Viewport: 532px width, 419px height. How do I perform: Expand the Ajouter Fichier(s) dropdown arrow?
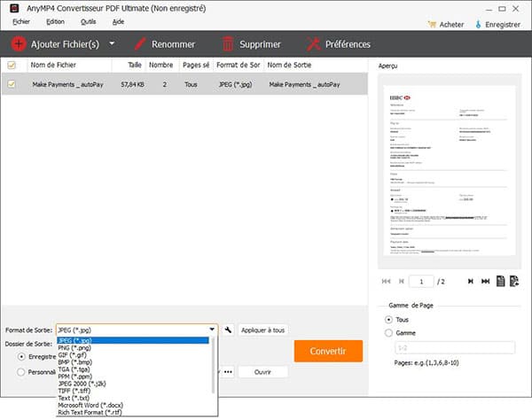point(112,43)
